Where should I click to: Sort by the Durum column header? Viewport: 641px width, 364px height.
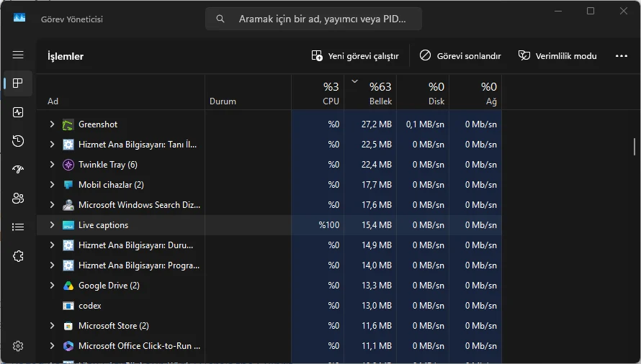point(248,92)
